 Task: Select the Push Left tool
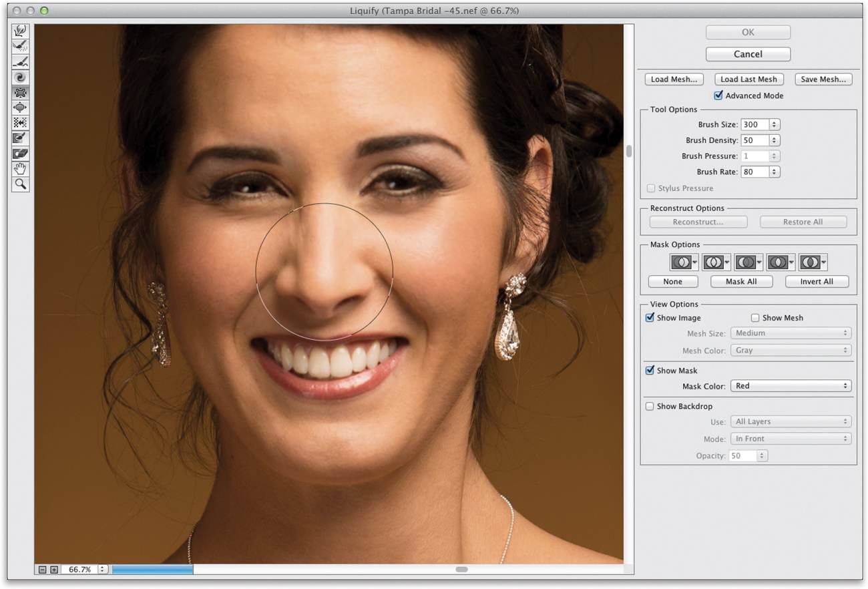[21, 123]
